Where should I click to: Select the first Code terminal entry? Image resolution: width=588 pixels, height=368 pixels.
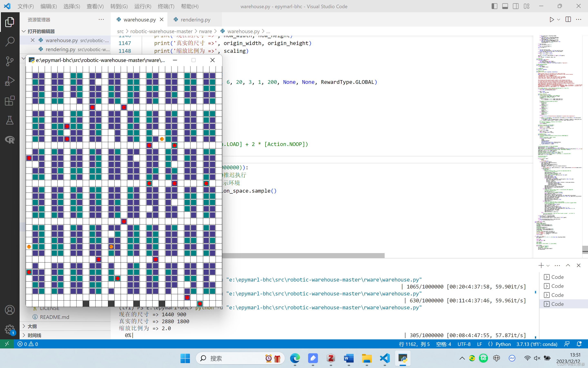pyautogui.click(x=563, y=277)
